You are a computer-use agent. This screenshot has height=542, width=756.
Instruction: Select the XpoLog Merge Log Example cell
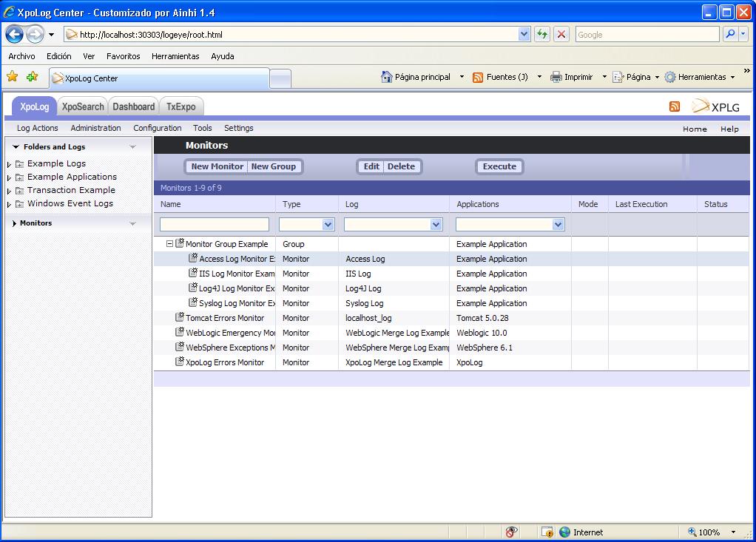[394, 362]
